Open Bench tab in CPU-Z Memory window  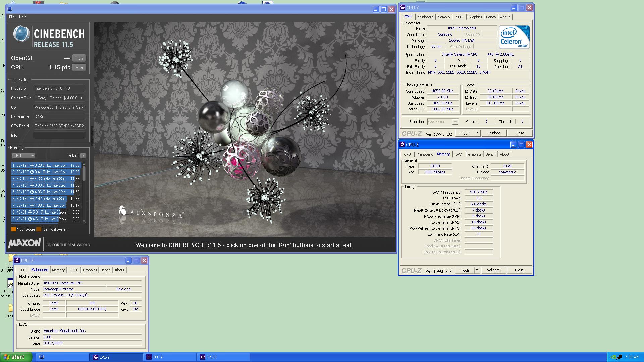point(490,154)
